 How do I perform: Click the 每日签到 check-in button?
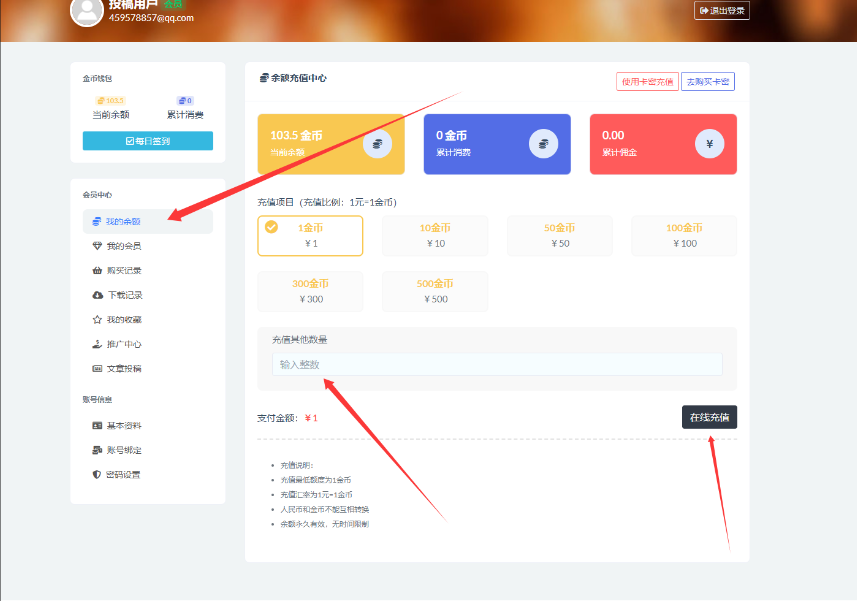(148, 141)
